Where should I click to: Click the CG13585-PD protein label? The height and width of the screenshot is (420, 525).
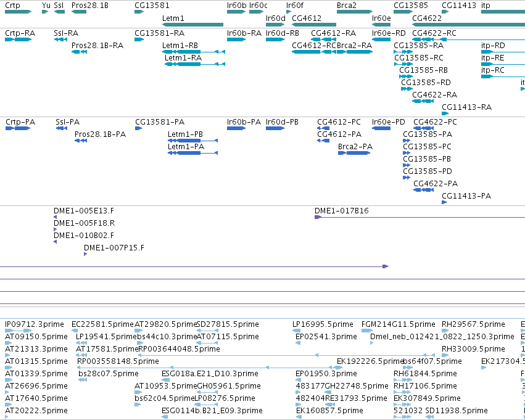click(x=428, y=171)
